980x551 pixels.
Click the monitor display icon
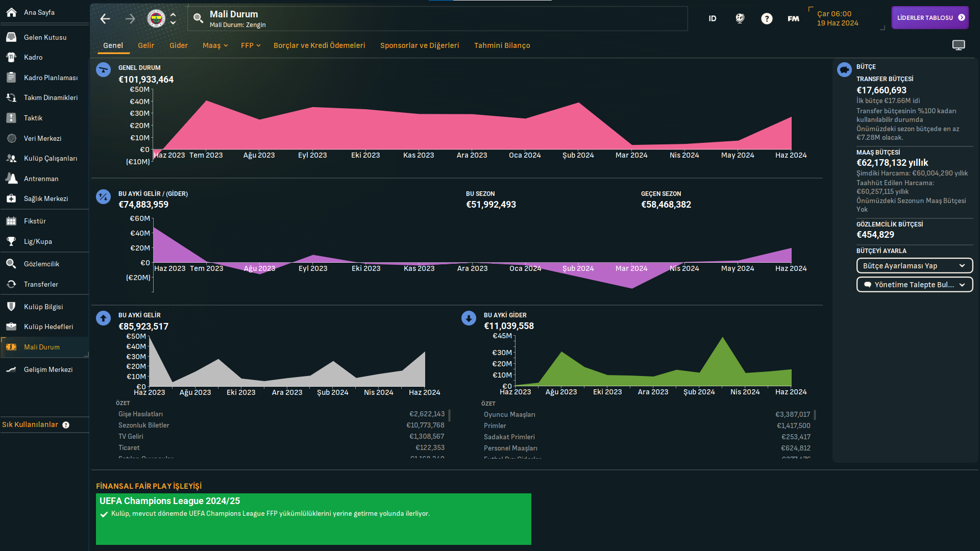click(959, 45)
